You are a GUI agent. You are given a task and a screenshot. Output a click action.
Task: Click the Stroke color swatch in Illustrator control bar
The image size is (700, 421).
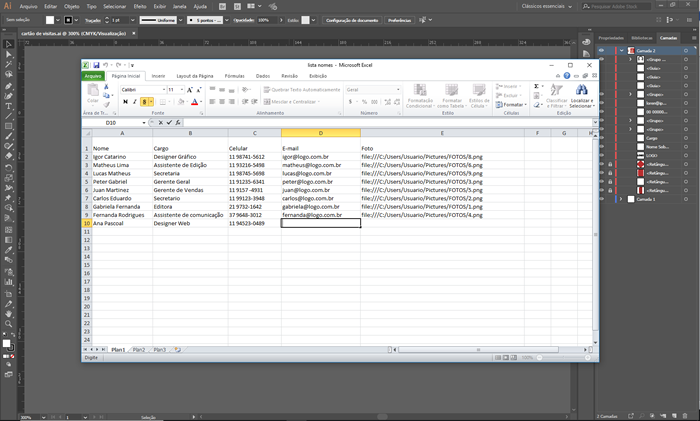(x=68, y=20)
